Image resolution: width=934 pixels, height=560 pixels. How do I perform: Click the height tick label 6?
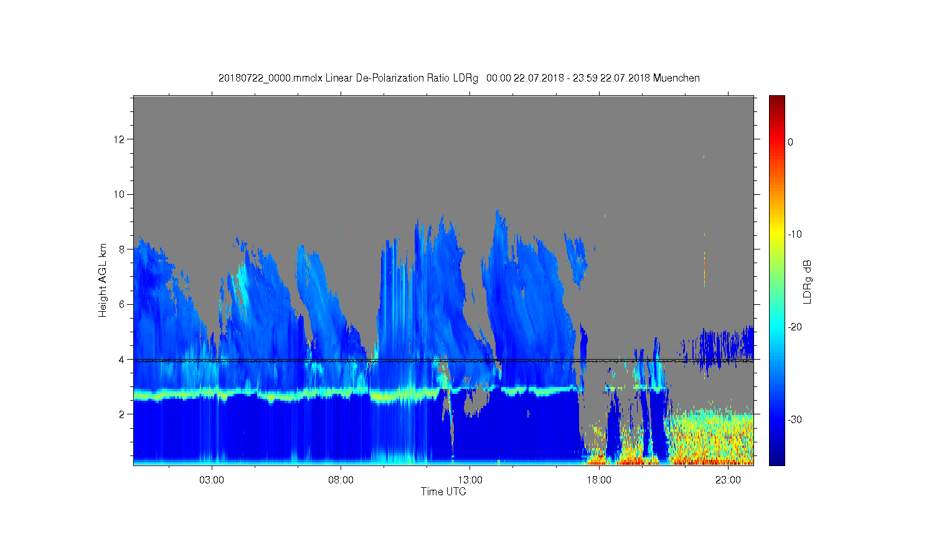click(123, 304)
